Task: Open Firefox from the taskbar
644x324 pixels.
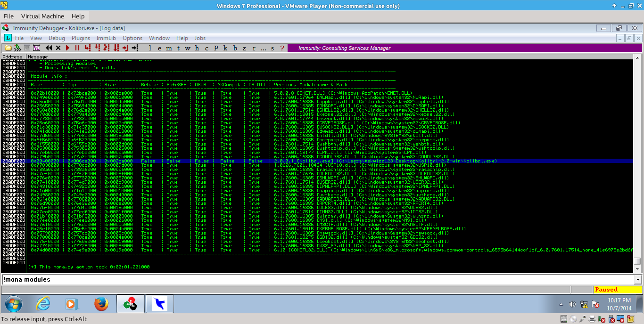Action: (101, 304)
